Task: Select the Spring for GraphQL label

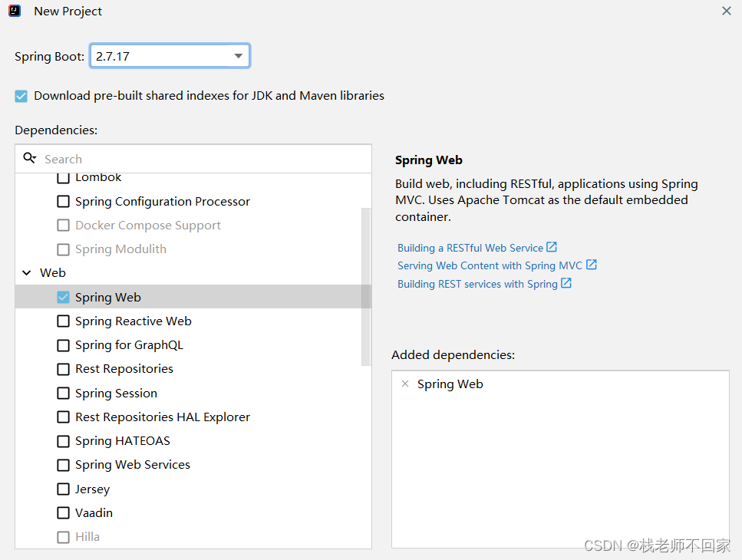Action: pyautogui.click(x=129, y=345)
